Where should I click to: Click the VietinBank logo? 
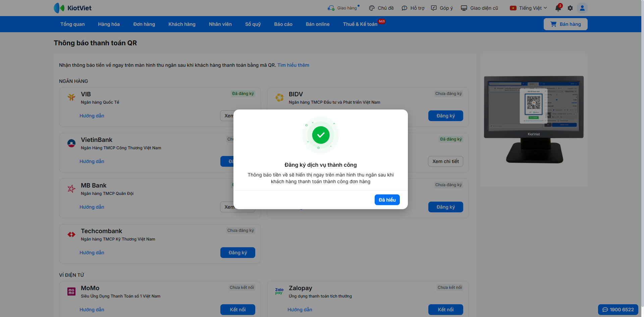[x=71, y=143]
